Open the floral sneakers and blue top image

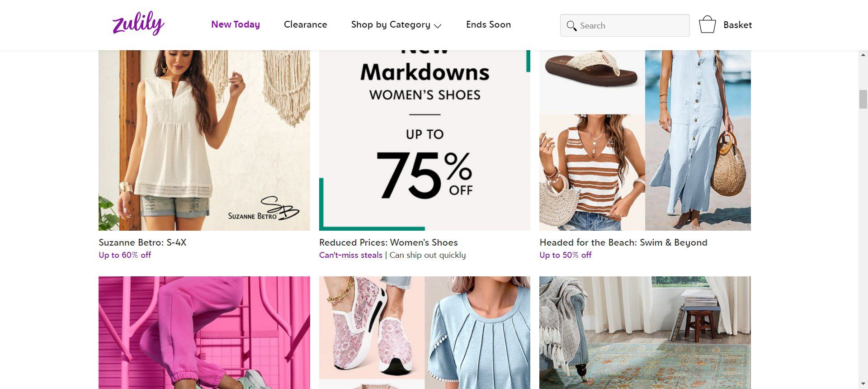tap(425, 332)
